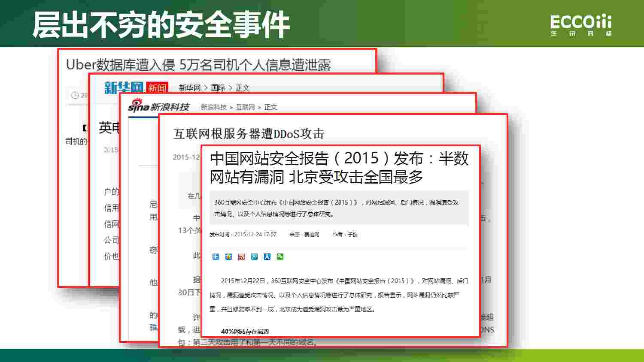This screenshot has width=644, height=362.
Task: Click the blue plus share-more icon
Action: pos(216,256)
